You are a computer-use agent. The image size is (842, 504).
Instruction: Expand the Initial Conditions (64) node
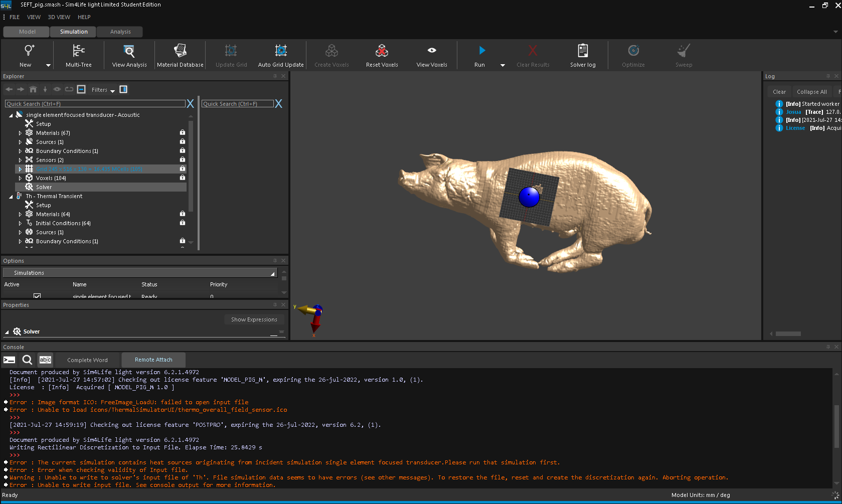[x=20, y=223]
